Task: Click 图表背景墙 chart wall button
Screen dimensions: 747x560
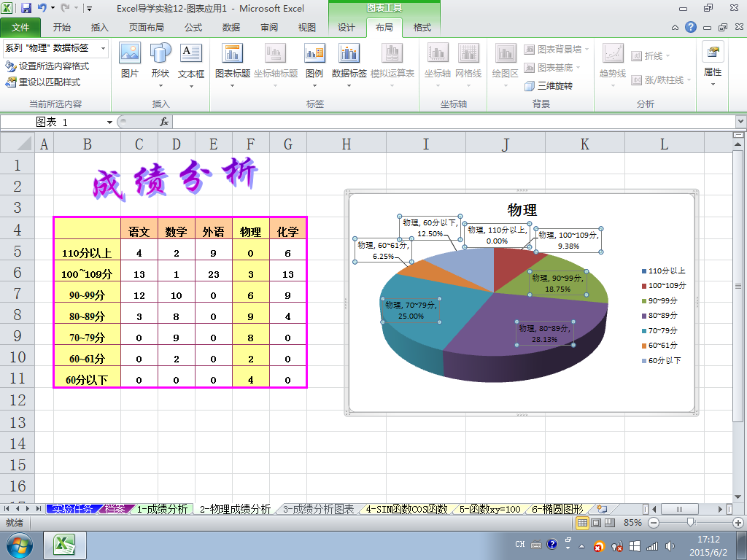Action: point(556,49)
